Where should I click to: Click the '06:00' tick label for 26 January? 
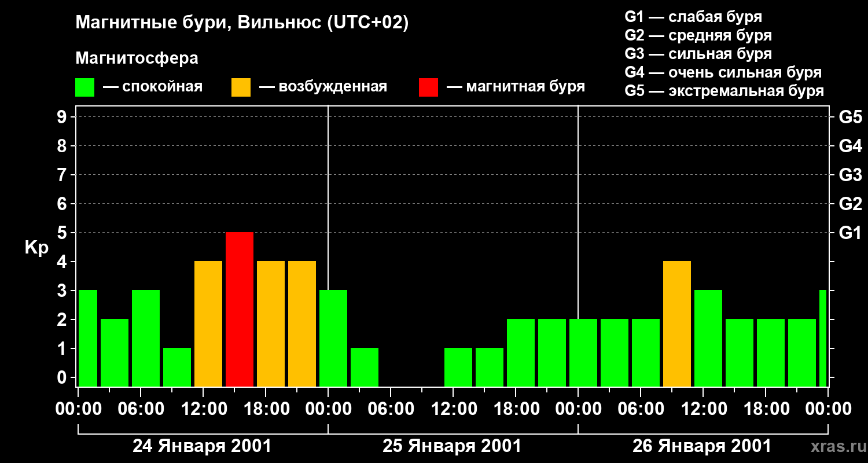[x=641, y=409]
